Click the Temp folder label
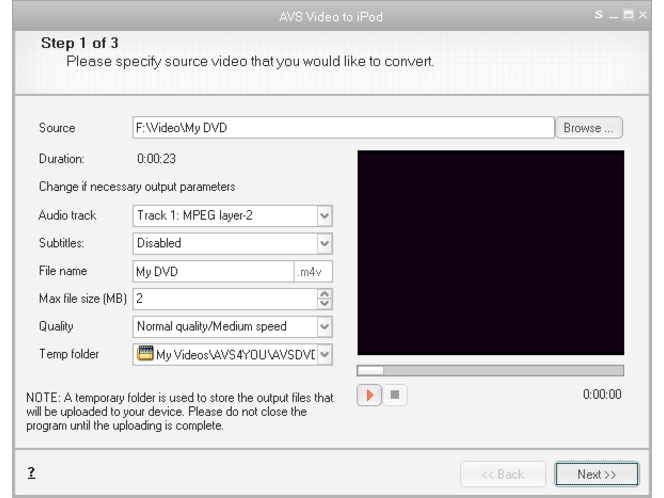The height and width of the screenshot is (498, 664). pyautogui.click(x=69, y=354)
